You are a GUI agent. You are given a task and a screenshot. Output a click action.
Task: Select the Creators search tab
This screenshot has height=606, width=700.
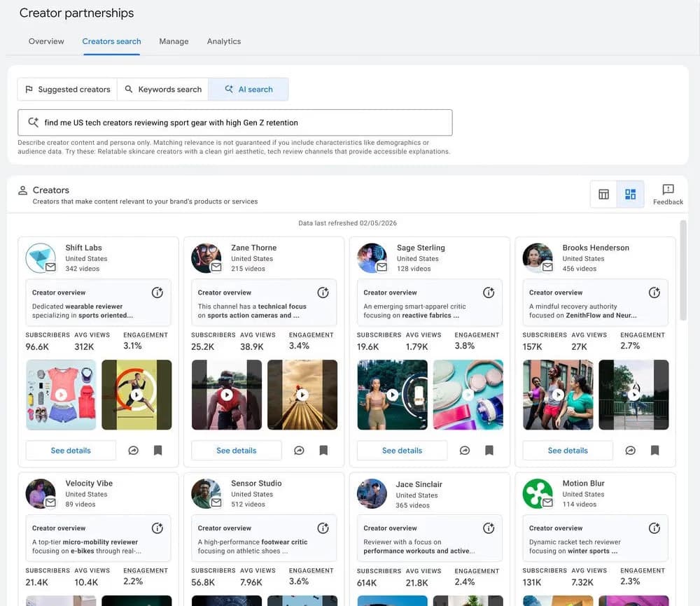[x=111, y=41]
